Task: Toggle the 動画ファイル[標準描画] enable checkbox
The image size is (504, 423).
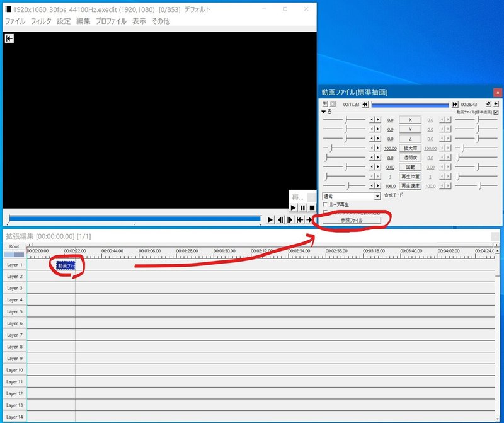Action: tap(496, 112)
